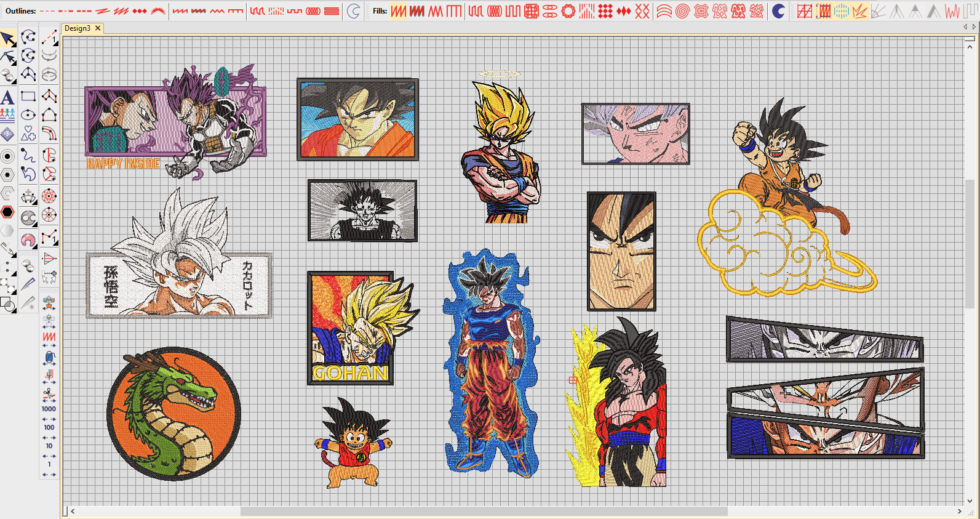Click the horizontal scrollbar thumb
980x519 pixels.
point(484,511)
